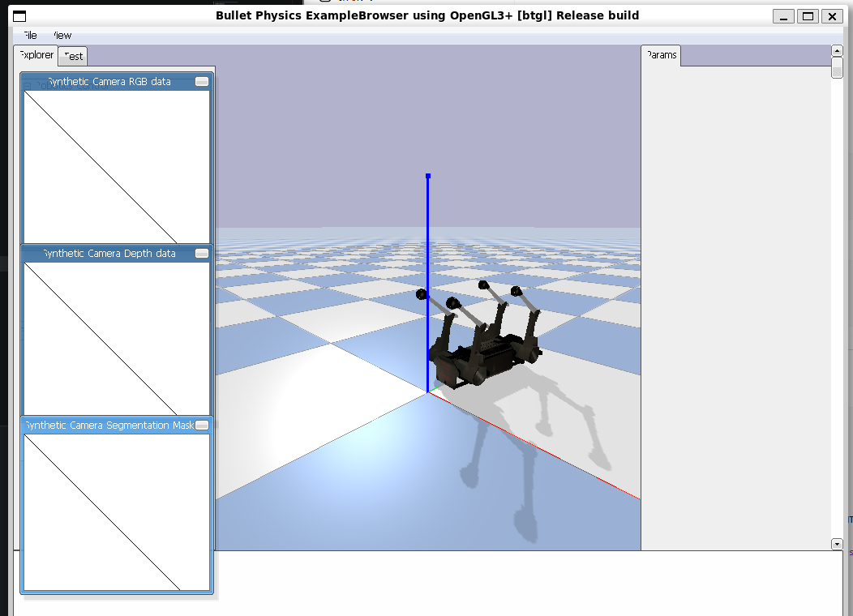Click the Params scrollbar down arrow
Image resolution: width=853 pixels, height=616 pixels.
pyautogui.click(x=837, y=544)
